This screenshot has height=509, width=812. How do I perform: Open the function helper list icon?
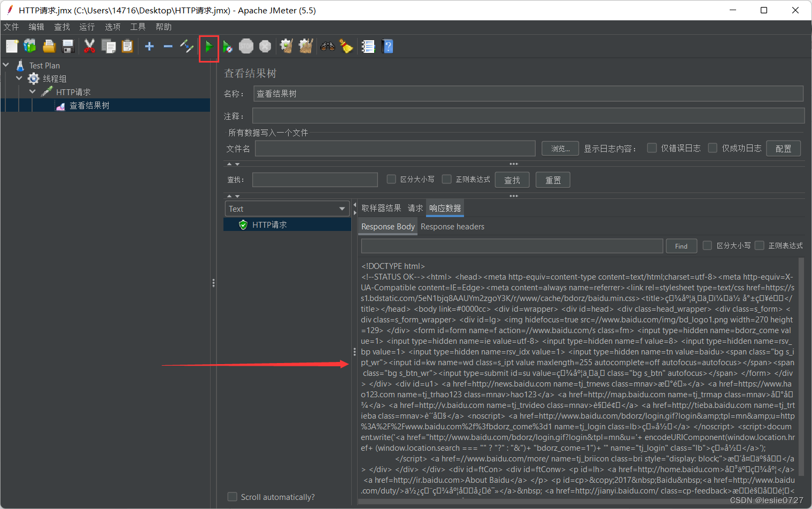[x=368, y=47]
